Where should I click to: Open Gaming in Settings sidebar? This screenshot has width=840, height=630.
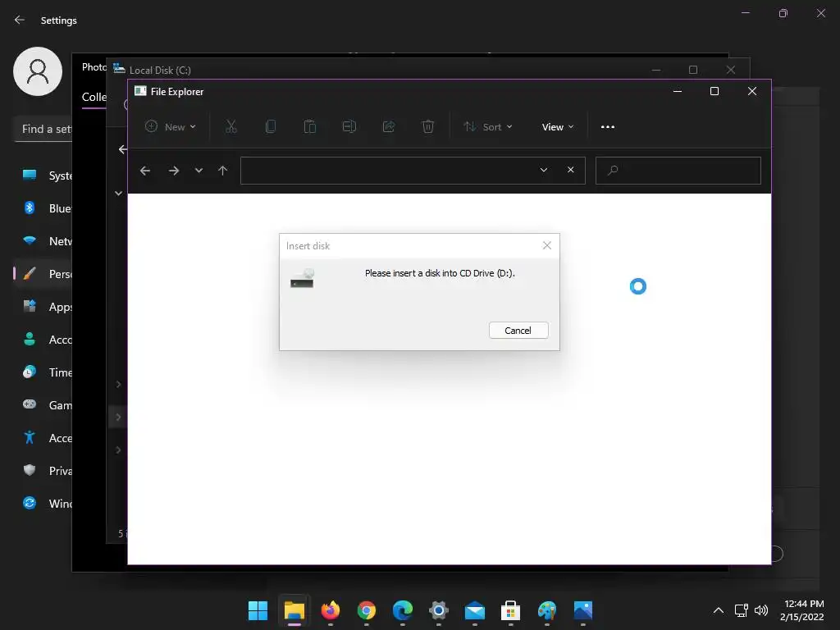pos(43,405)
